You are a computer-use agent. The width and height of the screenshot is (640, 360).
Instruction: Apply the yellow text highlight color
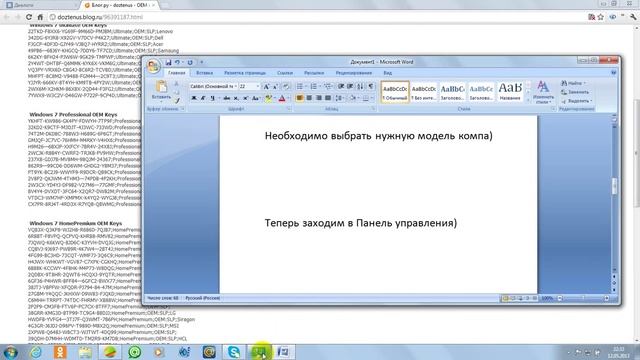point(268,98)
